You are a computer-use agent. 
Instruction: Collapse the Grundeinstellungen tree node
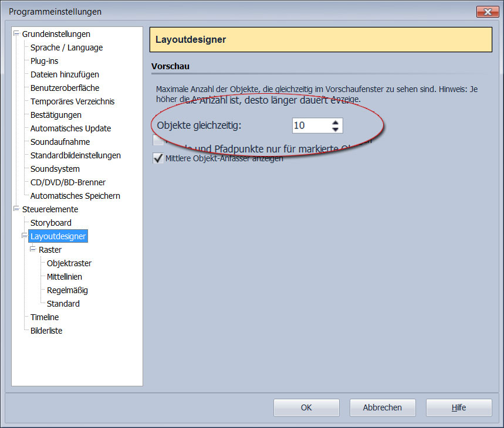tap(16, 34)
